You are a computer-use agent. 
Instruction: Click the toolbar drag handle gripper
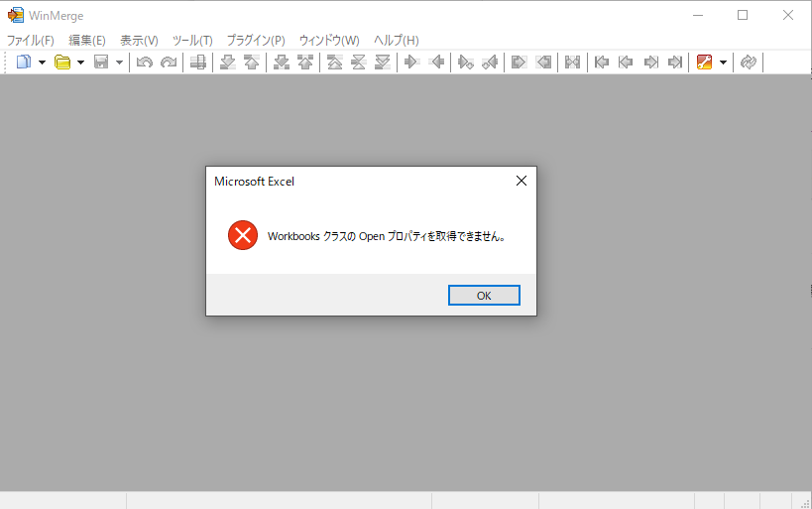tap(5, 63)
